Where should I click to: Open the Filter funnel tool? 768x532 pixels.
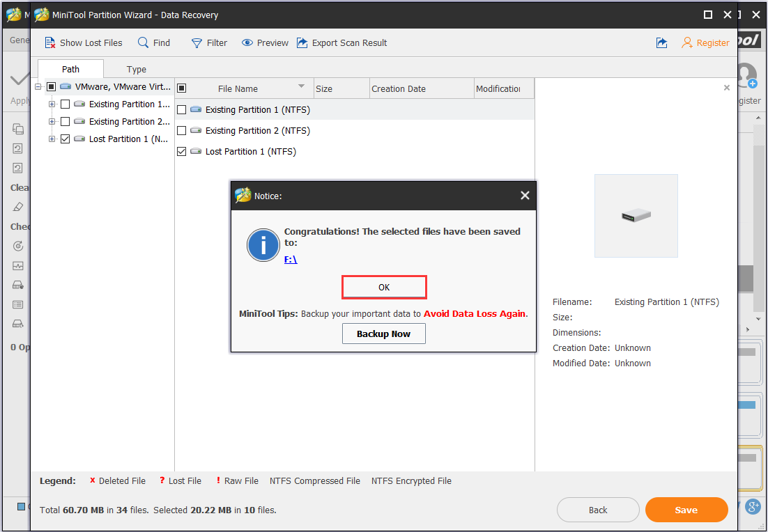tap(208, 43)
